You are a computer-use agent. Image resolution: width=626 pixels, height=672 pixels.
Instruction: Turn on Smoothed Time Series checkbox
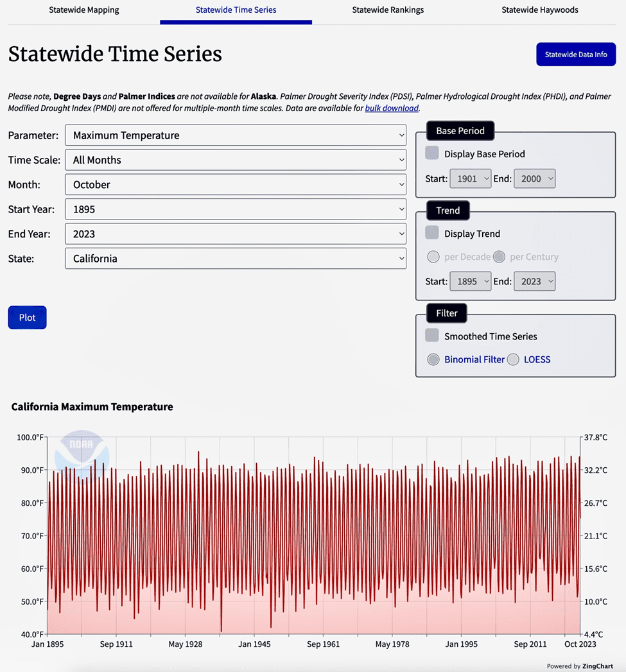(x=432, y=336)
